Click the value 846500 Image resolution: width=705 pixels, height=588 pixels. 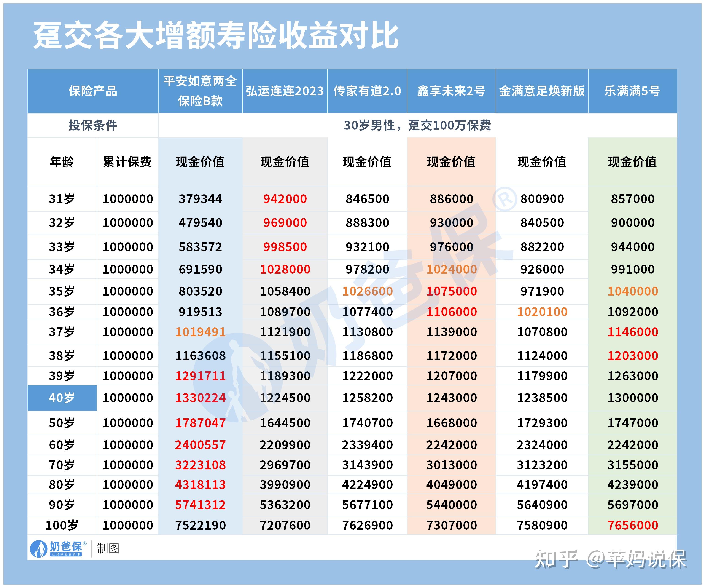point(367,199)
